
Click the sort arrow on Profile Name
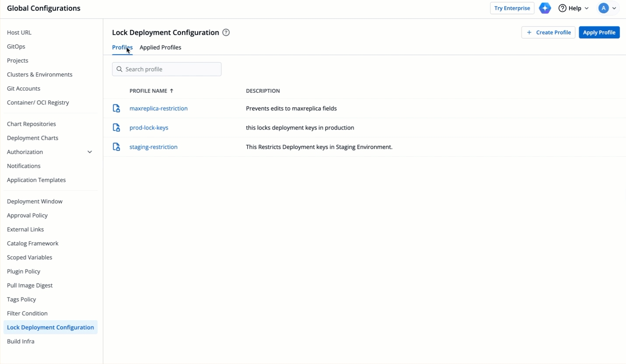tap(172, 91)
